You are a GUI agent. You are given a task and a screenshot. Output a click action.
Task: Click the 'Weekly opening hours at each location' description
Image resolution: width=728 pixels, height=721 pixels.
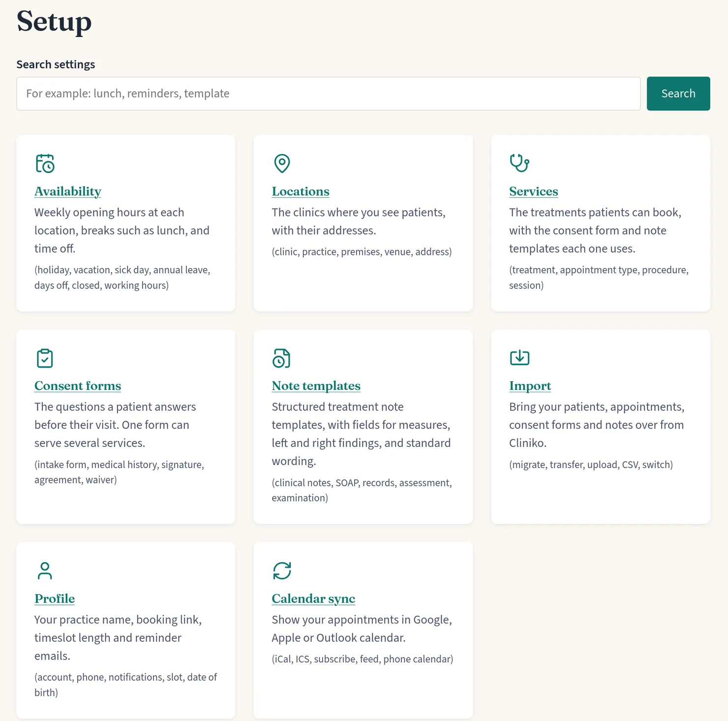point(122,230)
